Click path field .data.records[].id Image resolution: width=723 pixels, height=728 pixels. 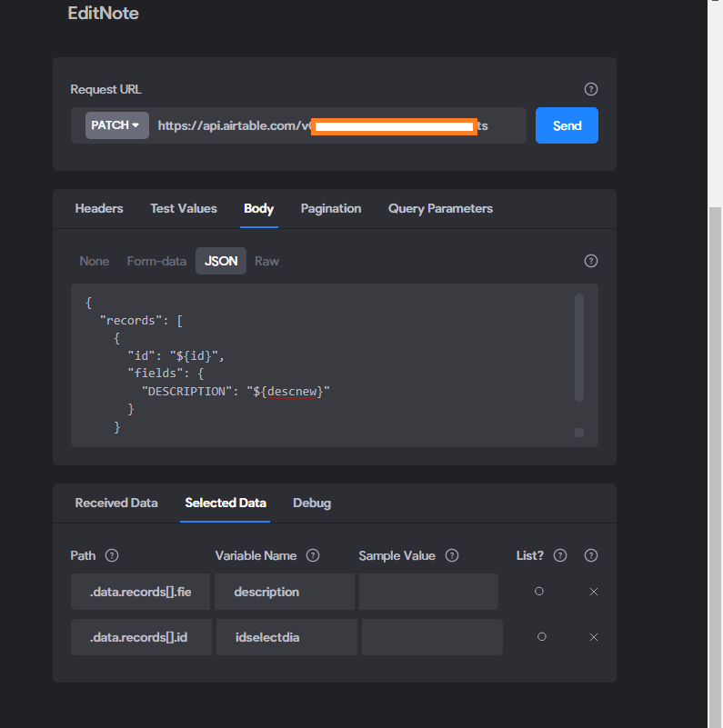pos(141,637)
